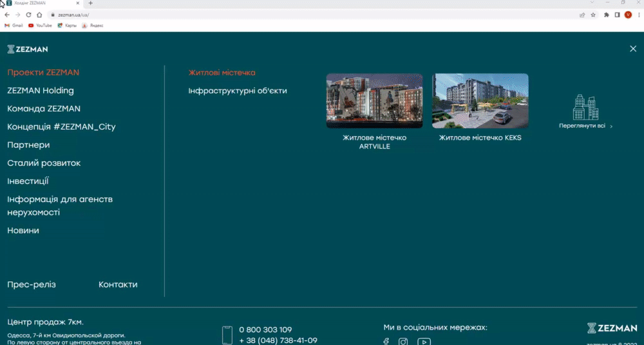
Task: Open Яндекс bookmark
Action: click(x=93, y=26)
